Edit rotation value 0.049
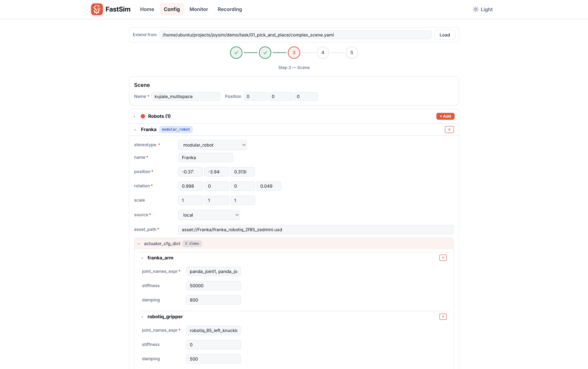This screenshot has width=588, height=369. 269,186
